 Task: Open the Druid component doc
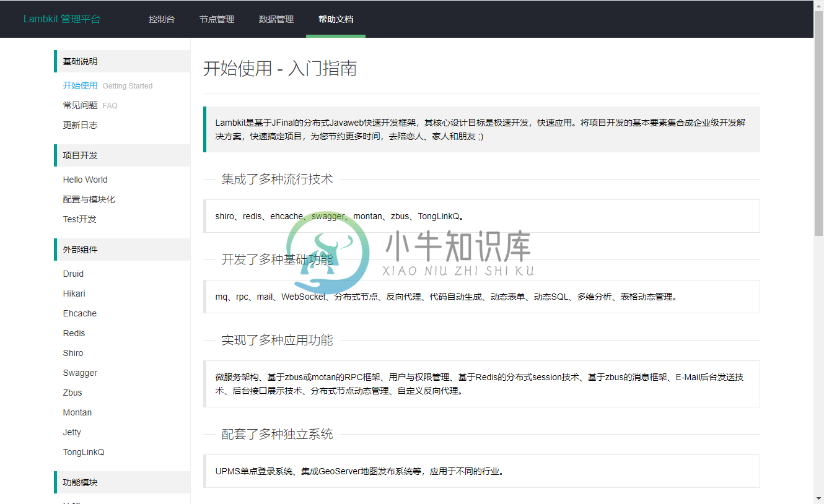click(73, 274)
